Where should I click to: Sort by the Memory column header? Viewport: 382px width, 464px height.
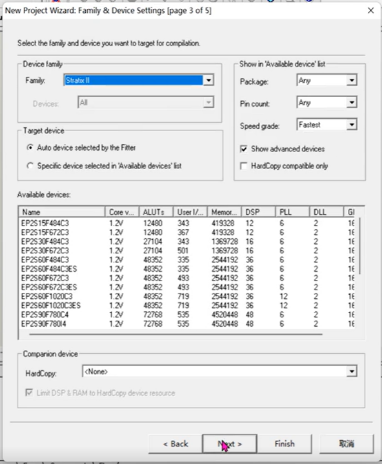pyautogui.click(x=224, y=212)
